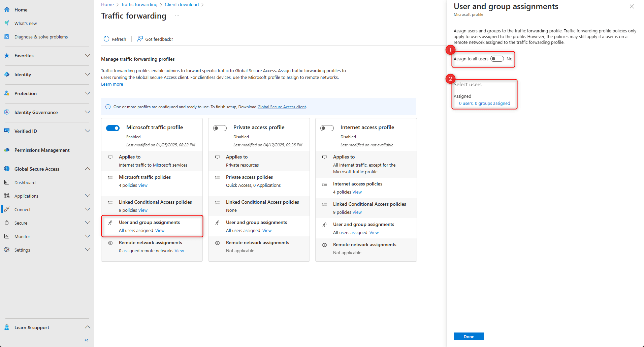Click the Monitor icon in sidebar
644x347 pixels.
tap(7, 236)
